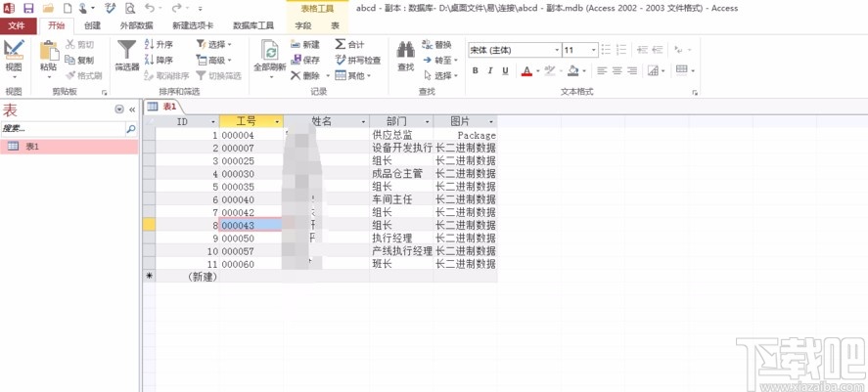Open the navigation pane category menu arrow

point(119,109)
